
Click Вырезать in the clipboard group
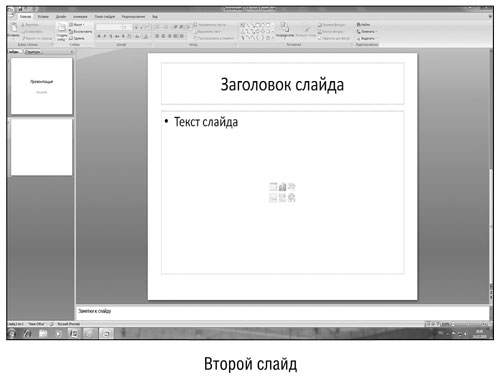tap(30, 25)
